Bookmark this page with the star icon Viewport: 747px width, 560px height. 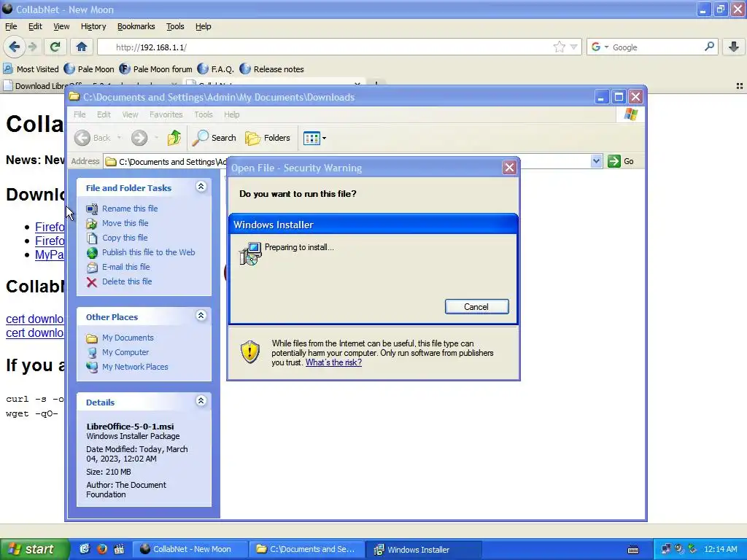pos(560,47)
